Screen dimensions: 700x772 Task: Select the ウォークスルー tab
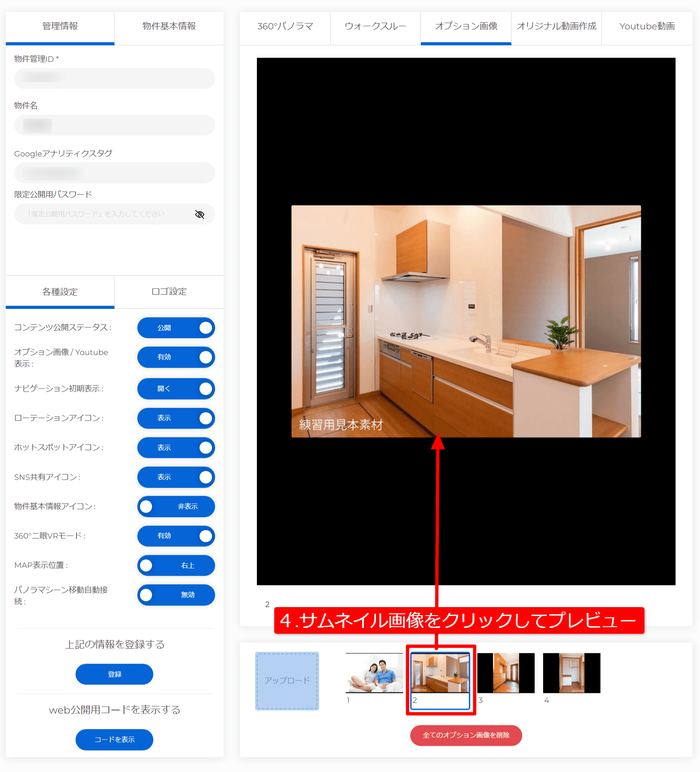coord(375,27)
